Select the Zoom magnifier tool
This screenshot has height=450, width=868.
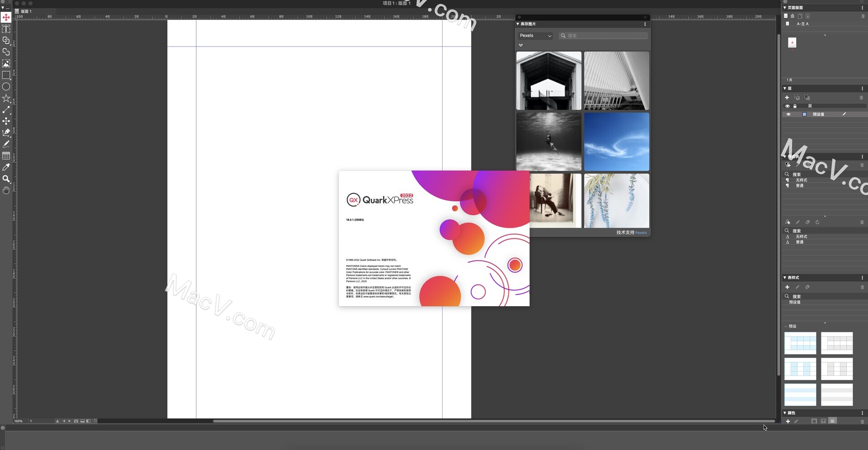click(x=6, y=179)
